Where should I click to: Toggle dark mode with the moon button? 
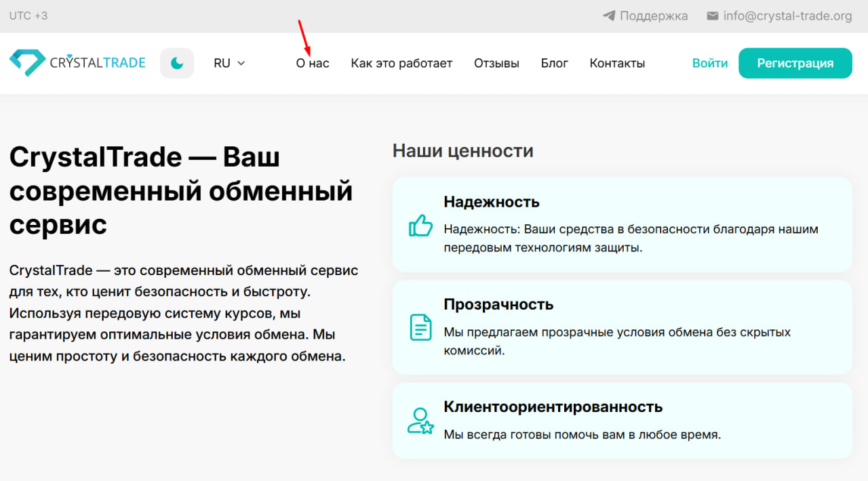point(177,63)
